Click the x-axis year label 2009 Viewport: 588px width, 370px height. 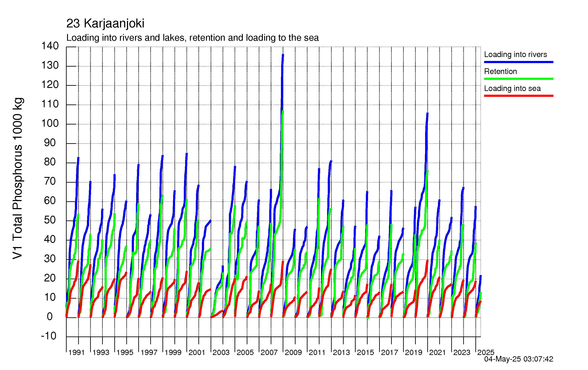tap(293, 352)
